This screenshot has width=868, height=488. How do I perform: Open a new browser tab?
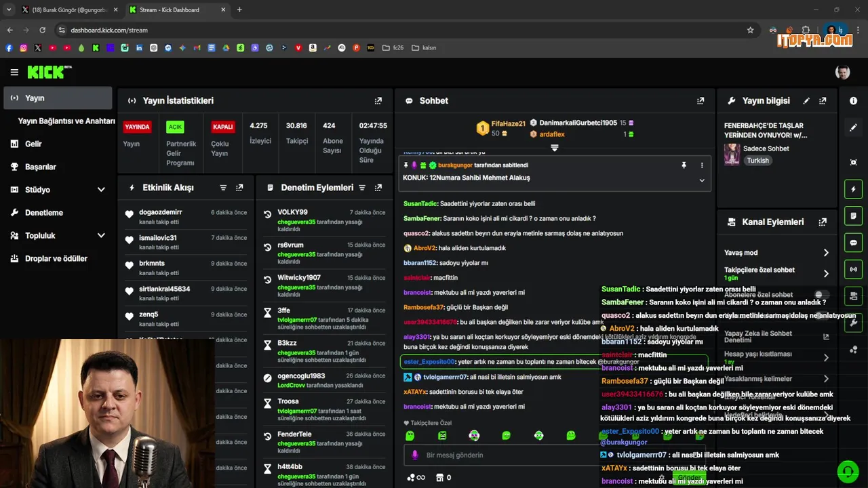(x=239, y=9)
